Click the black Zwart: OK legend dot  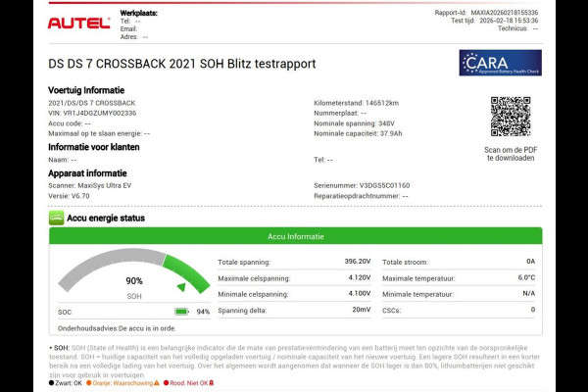pos(51,383)
